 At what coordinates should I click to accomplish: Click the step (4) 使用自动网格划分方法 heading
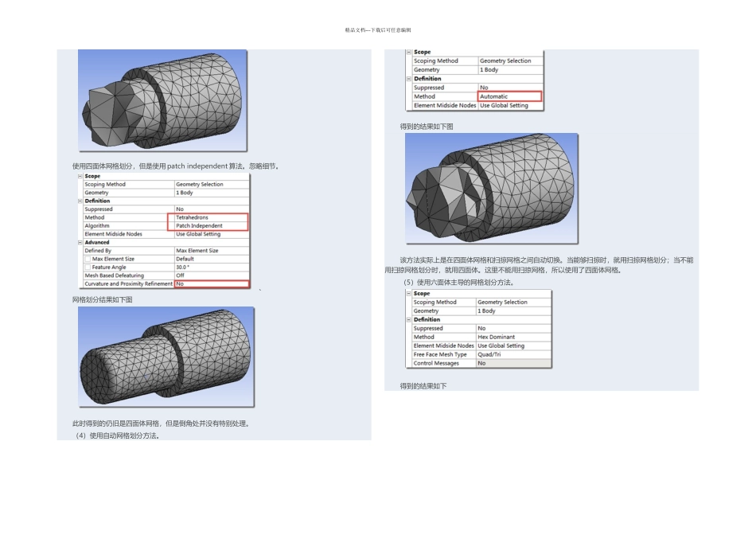118,435
